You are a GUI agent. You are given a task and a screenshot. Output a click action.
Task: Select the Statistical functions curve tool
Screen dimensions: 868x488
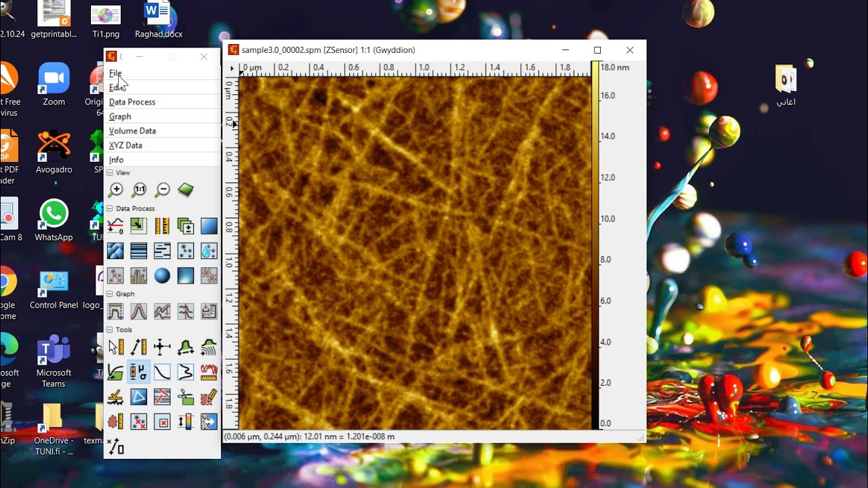pos(163,371)
